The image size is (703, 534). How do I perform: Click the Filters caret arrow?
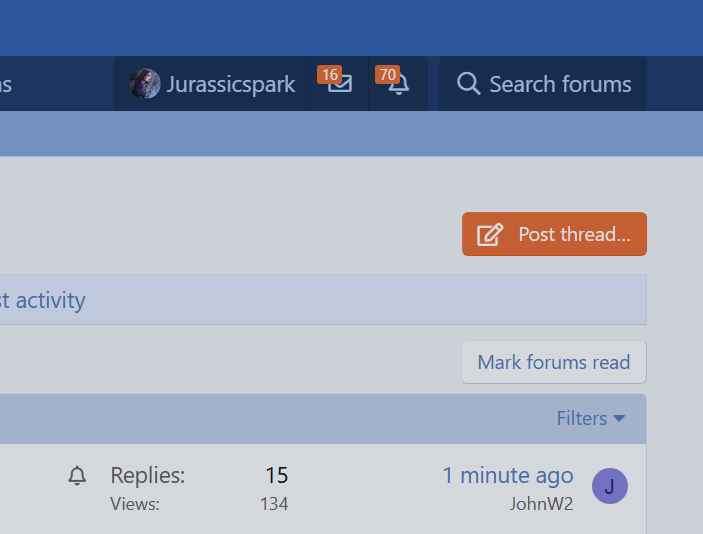[x=619, y=418]
